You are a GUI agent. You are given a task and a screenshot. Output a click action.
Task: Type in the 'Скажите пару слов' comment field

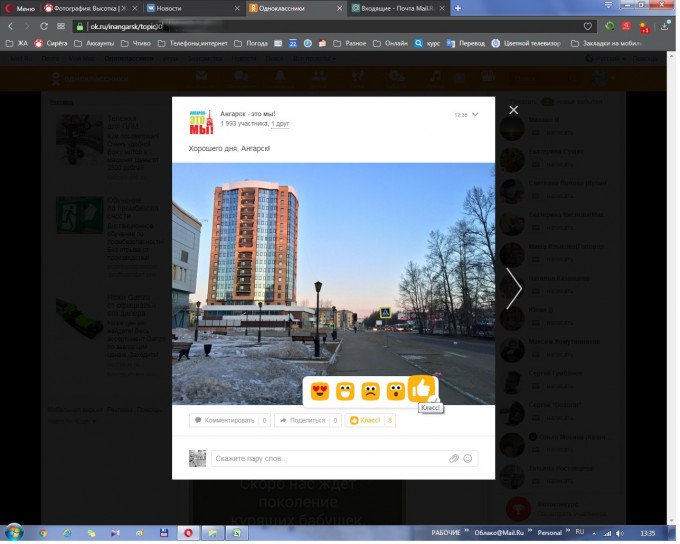point(330,458)
